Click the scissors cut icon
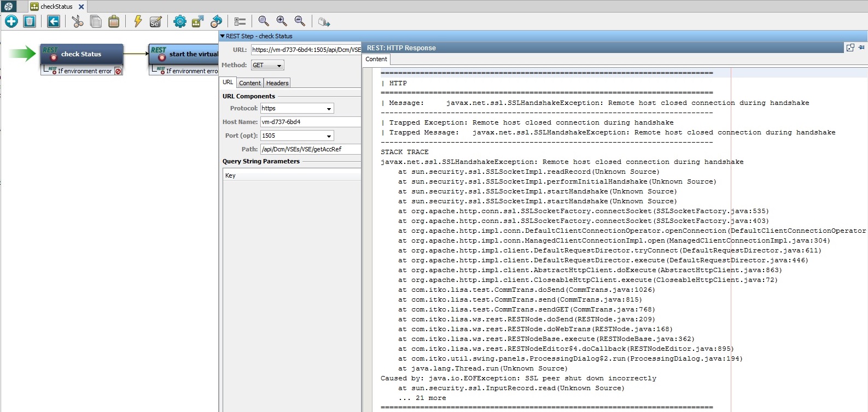 tap(77, 21)
